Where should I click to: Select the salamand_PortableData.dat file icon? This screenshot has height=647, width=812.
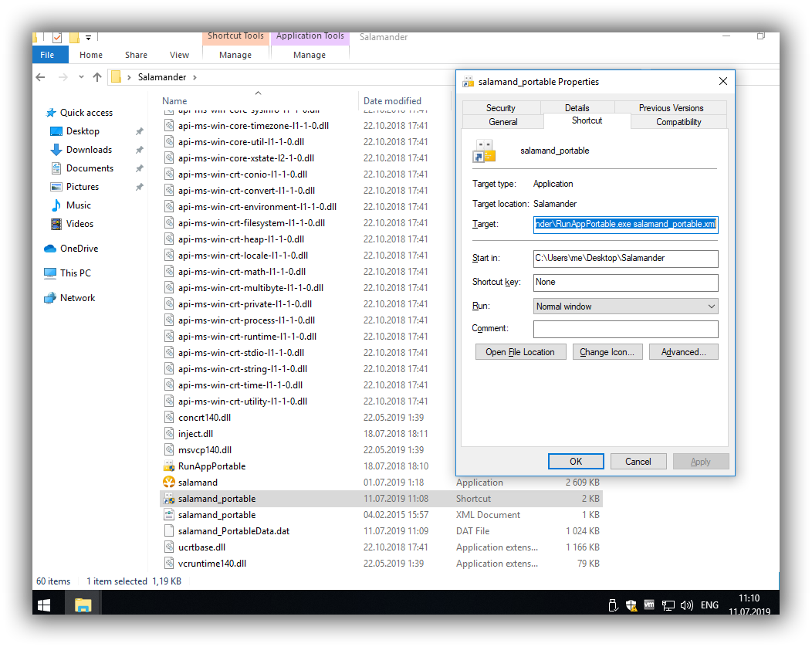coord(169,531)
